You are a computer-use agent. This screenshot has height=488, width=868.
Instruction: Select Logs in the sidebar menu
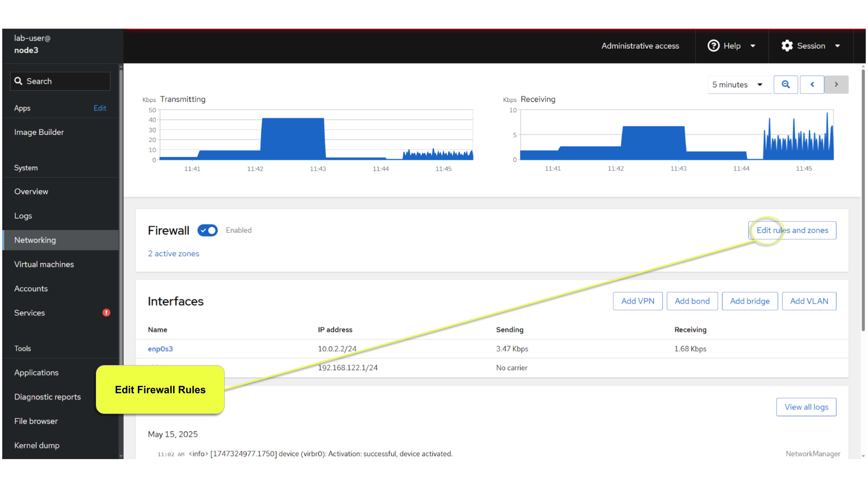pos(23,216)
